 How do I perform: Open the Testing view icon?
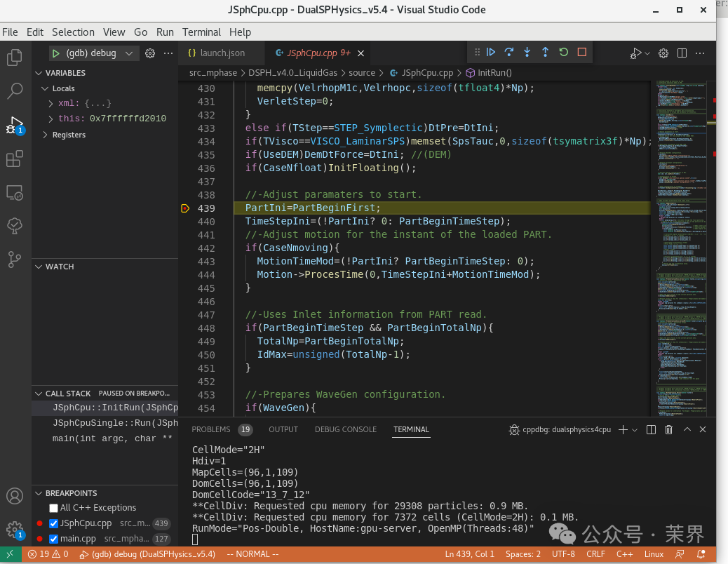click(15, 226)
